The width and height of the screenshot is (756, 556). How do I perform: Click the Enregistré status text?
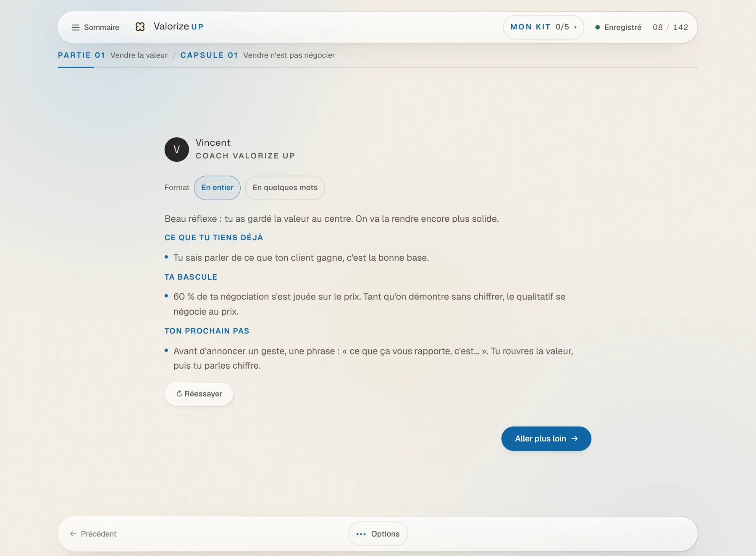(623, 27)
